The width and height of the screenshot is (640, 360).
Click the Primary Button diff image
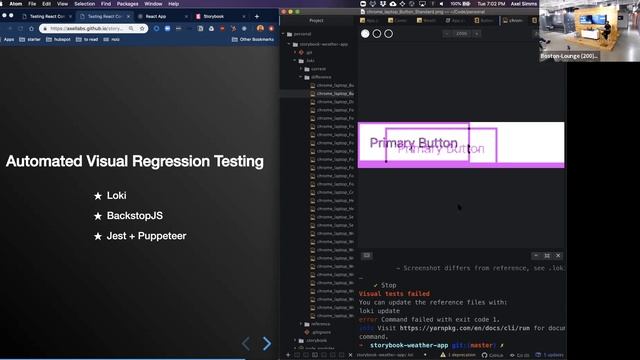tap(461, 145)
